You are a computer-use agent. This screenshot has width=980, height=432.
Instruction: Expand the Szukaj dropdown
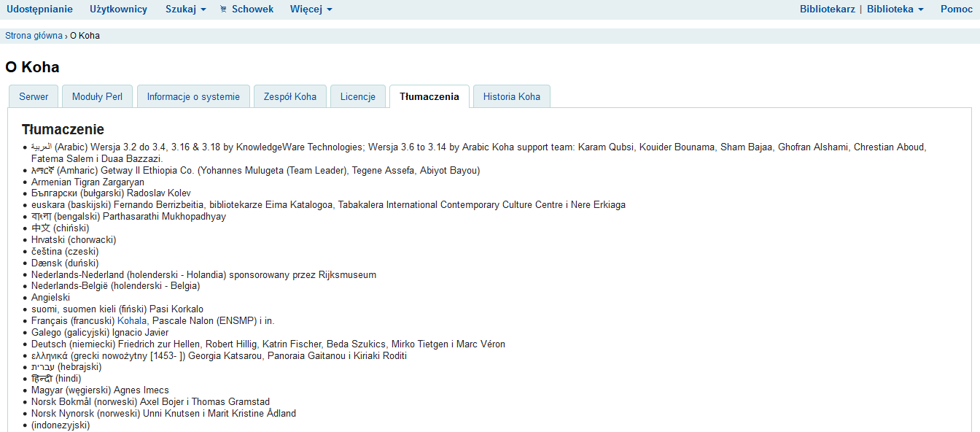(x=185, y=9)
